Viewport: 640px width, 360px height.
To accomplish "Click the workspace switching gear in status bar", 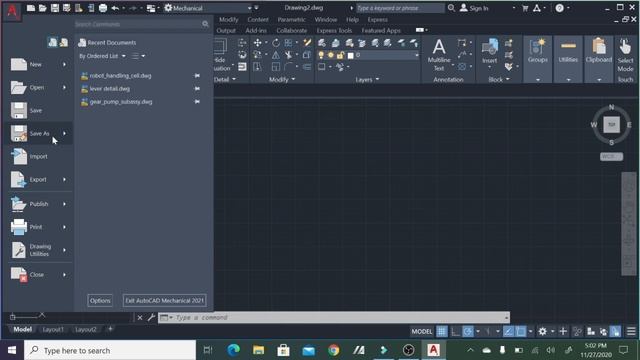I will click(542, 331).
